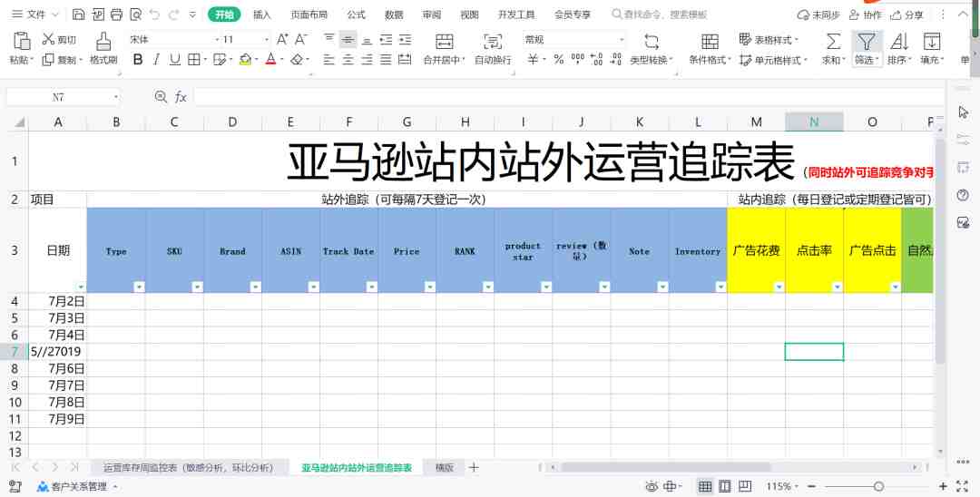Open the 公式 (Formulas) tab

(x=357, y=15)
